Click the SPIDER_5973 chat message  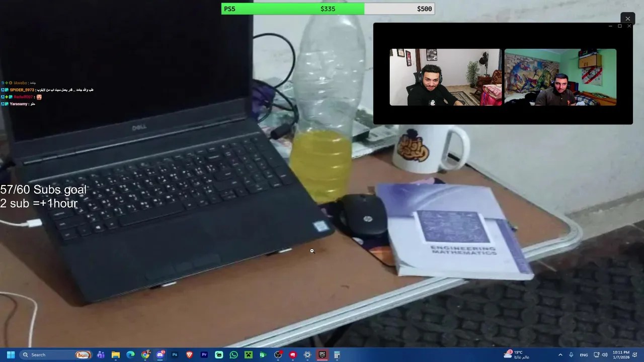coord(47,90)
